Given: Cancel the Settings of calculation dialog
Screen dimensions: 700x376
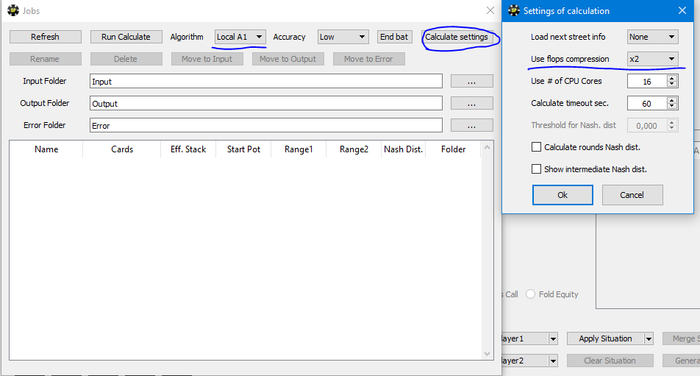Looking at the screenshot, I should [632, 195].
